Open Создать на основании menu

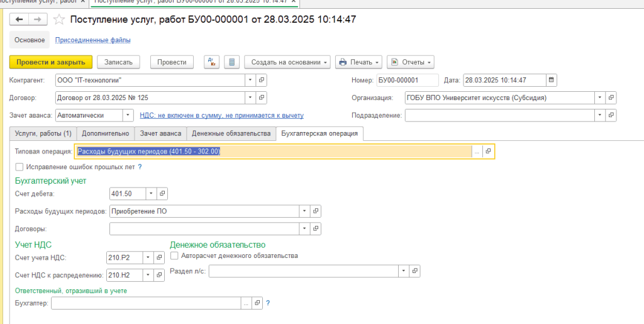pos(290,62)
